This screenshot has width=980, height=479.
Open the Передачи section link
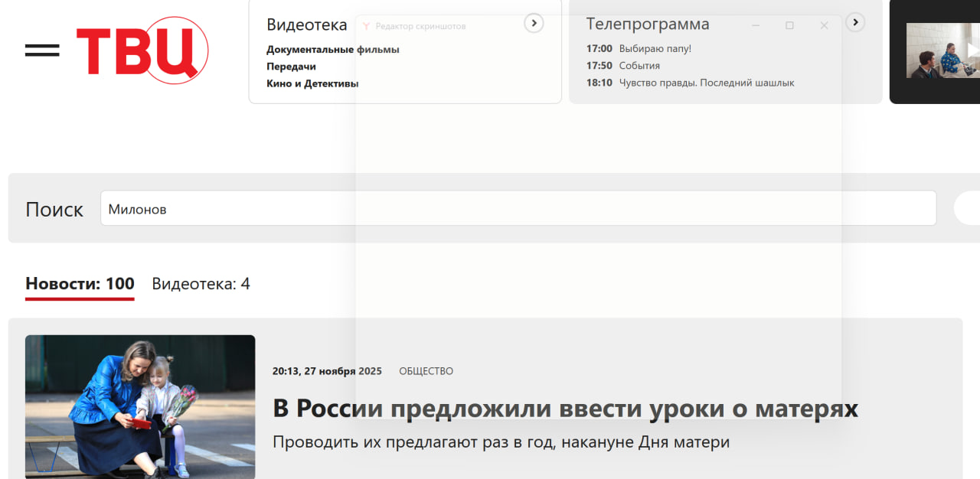[x=291, y=67]
